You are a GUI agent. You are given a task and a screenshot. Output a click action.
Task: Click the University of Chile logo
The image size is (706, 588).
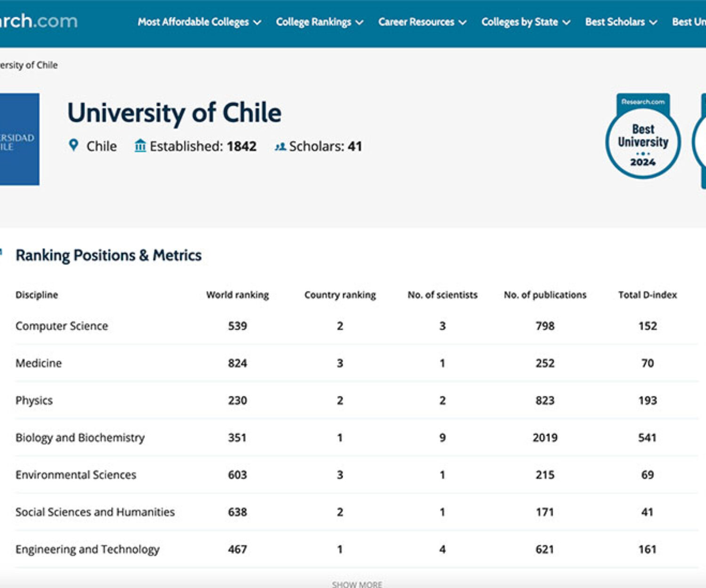(19, 139)
